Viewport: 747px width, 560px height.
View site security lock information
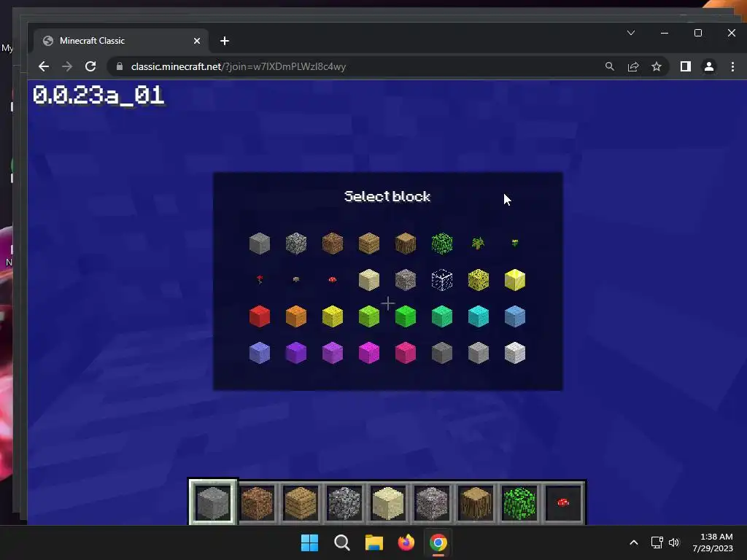click(x=120, y=66)
